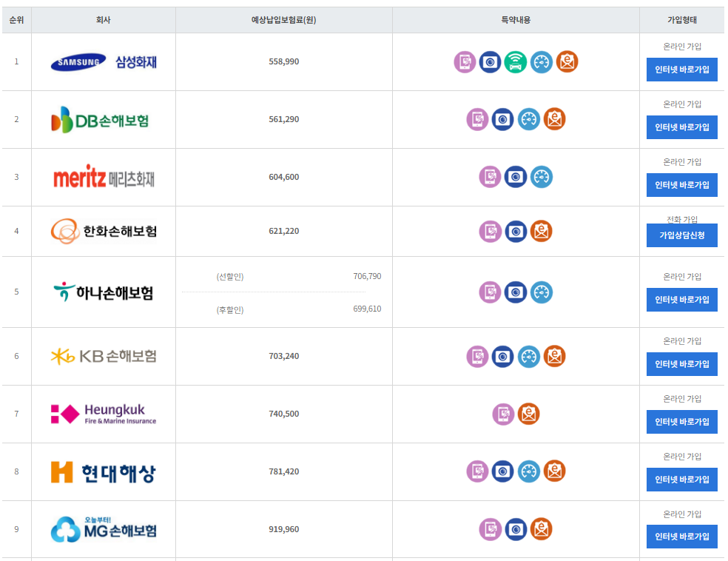Click the 후할인 premium 699,610
Viewport: 728px width, 561px height.
click(367, 309)
